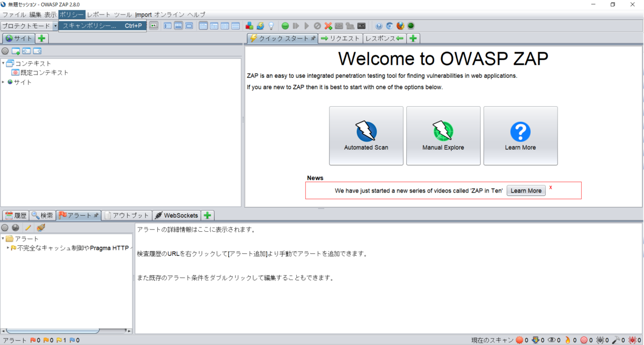Click the target scope icon in Sites panel
Viewport: 644px width, 345px height.
coord(5,51)
